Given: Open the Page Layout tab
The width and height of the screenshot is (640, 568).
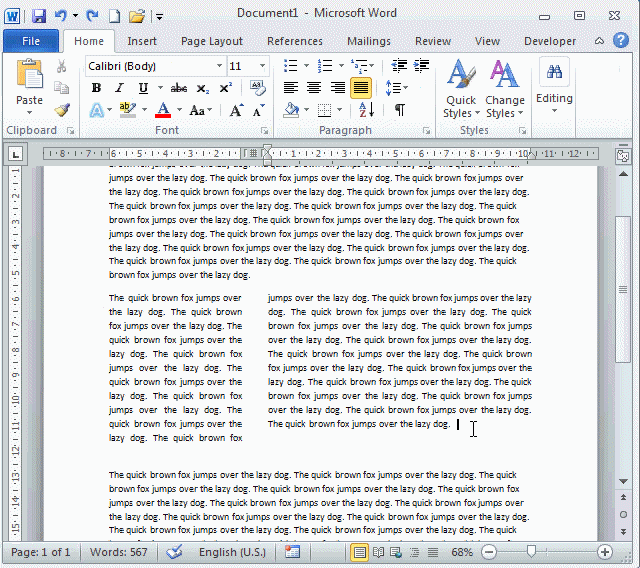Looking at the screenshot, I should point(211,41).
